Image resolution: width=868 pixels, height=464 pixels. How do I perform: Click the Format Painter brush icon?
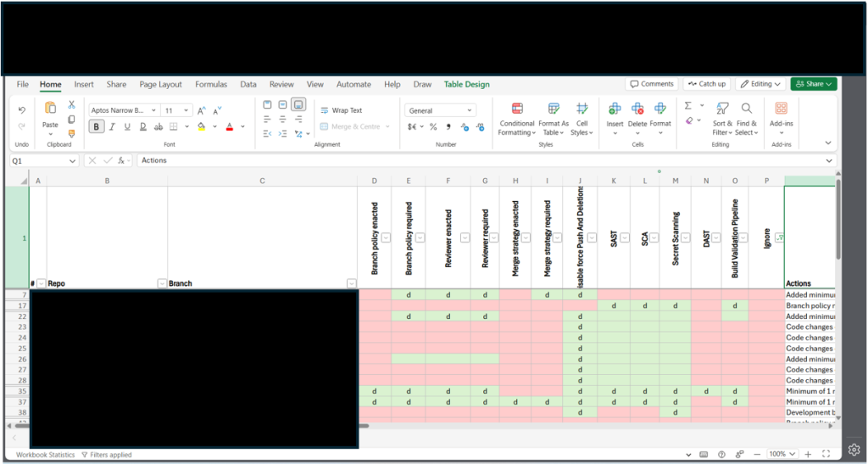pos(72,133)
